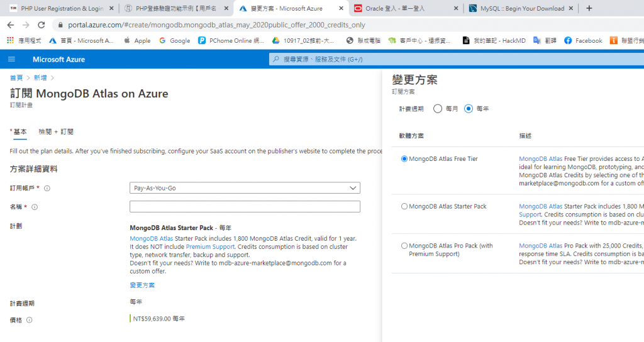The image size is (644, 342).
Task: Select MongoDB Atlas Starter Pack plan radio
Action: coord(404,206)
